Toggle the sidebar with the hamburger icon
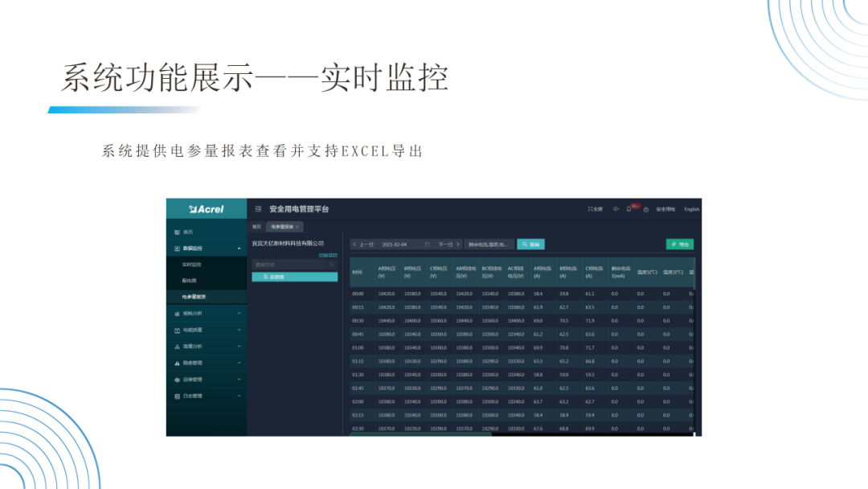The width and height of the screenshot is (868, 489). (x=258, y=209)
